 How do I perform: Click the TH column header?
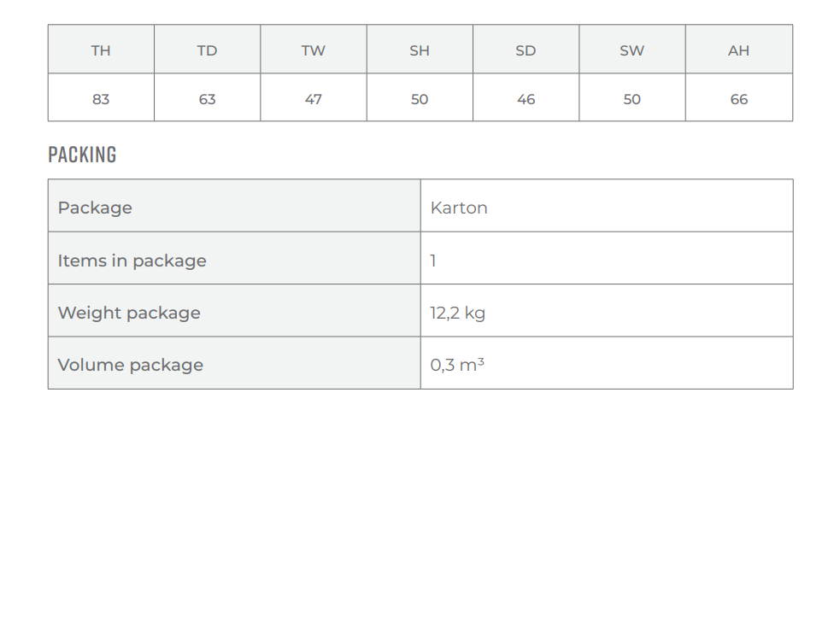tap(101, 50)
